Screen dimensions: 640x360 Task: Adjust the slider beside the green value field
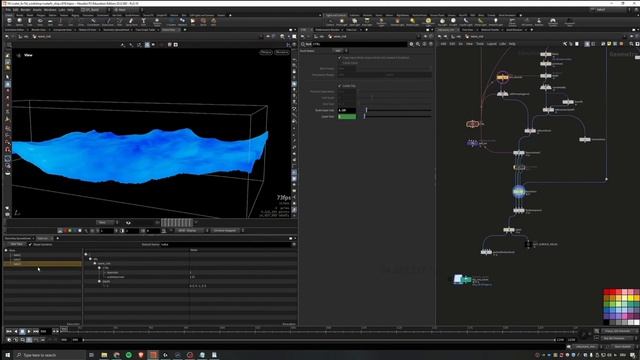[398, 117]
